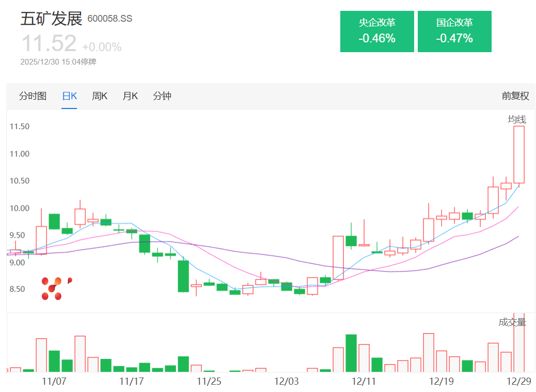The height and width of the screenshot is (392, 536).
Task: Open the 国企改革 sector tag
Action: tap(454, 32)
